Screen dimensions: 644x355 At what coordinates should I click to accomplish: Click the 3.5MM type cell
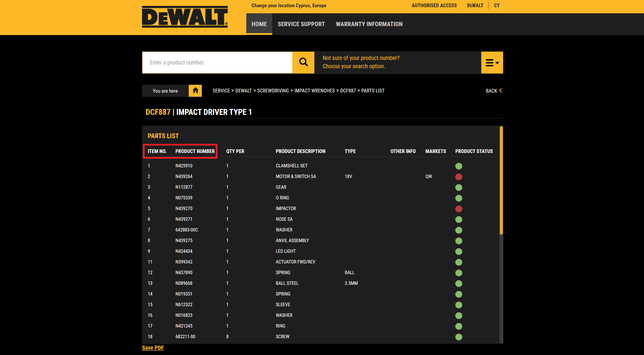(351, 283)
